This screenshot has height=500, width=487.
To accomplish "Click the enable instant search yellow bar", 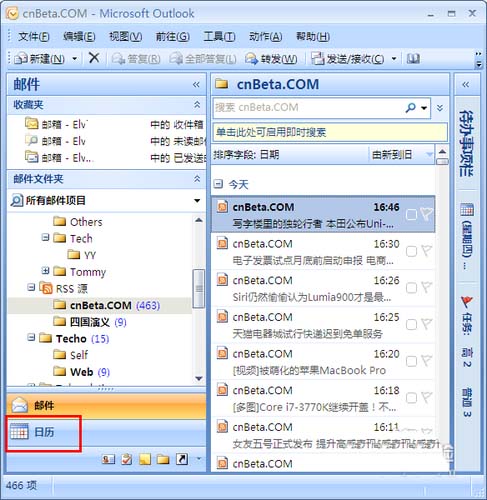I will pos(330,132).
